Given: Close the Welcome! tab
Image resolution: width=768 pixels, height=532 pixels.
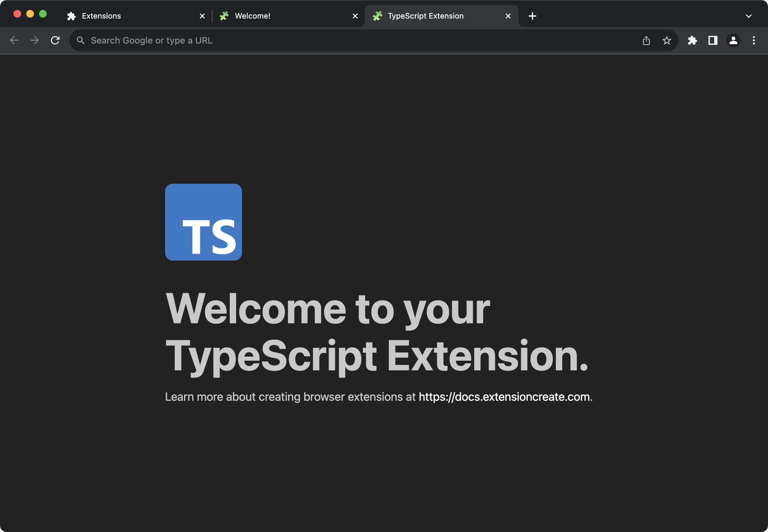Looking at the screenshot, I should 355,16.
